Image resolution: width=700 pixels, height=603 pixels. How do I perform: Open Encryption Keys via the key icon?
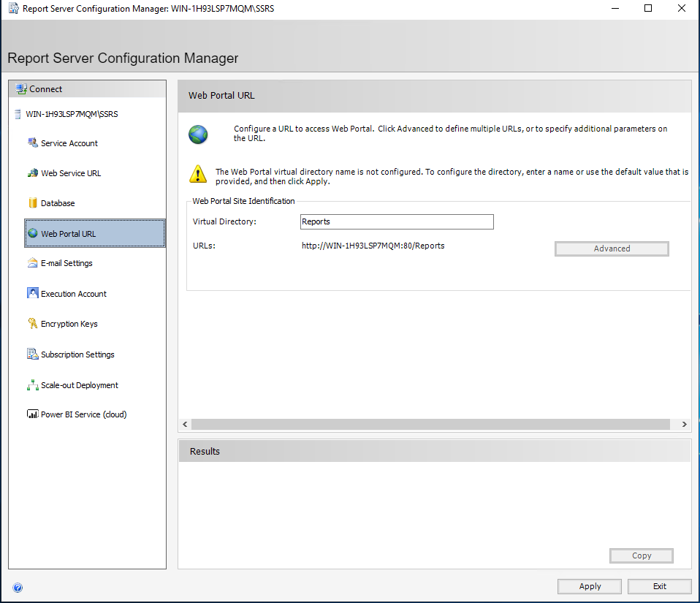pos(32,323)
